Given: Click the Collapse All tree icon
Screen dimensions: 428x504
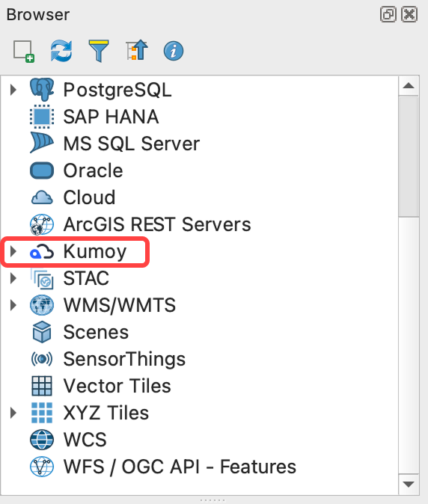Looking at the screenshot, I should click(x=137, y=50).
